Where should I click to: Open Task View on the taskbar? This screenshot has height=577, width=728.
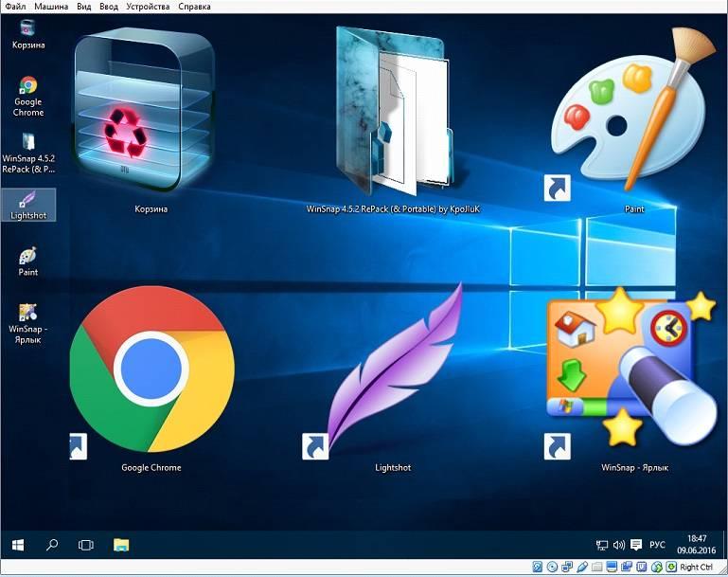[x=86, y=545]
